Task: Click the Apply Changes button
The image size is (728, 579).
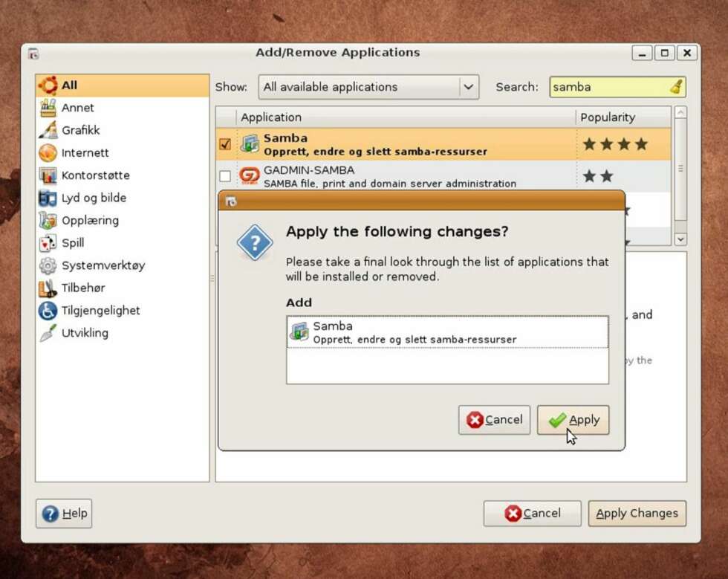Action: click(637, 514)
